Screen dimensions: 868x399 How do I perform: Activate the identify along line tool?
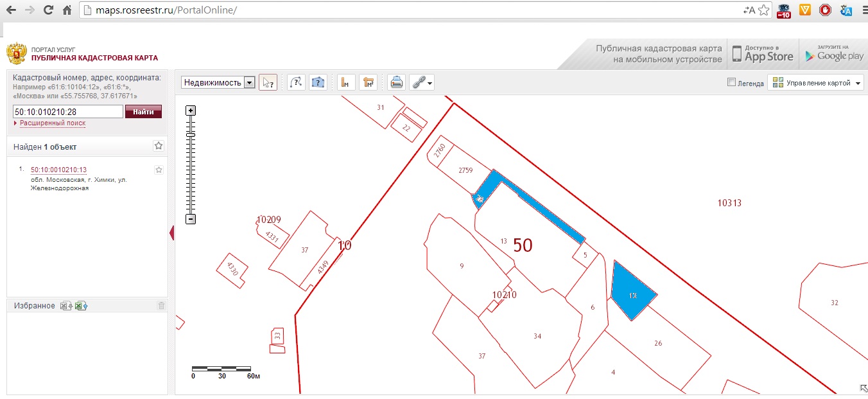pos(295,82)
